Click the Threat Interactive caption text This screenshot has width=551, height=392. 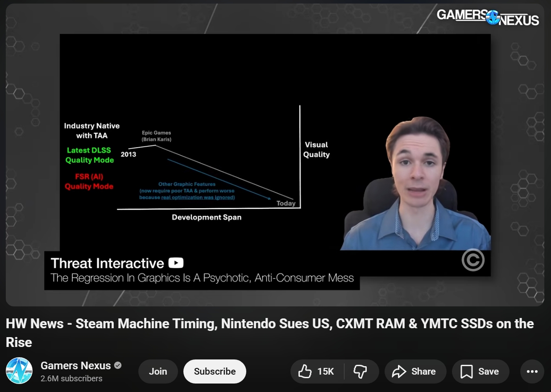coord(107,263)
